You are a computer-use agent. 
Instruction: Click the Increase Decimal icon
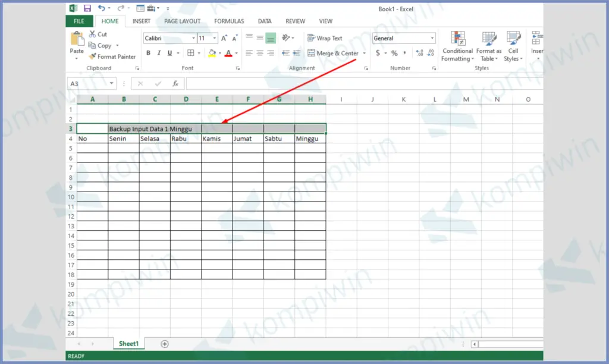(419, 53)
